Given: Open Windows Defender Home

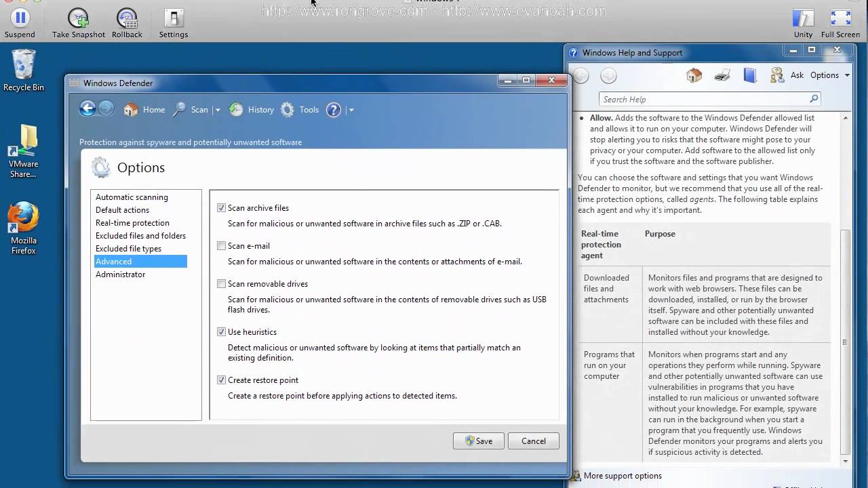Looking at the screenshot, I should [x=144, y=110].
